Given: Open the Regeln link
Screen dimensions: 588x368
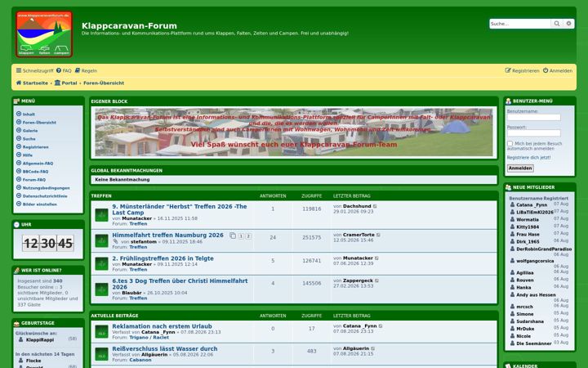Looking at the screenshot, I should (86, 70).
